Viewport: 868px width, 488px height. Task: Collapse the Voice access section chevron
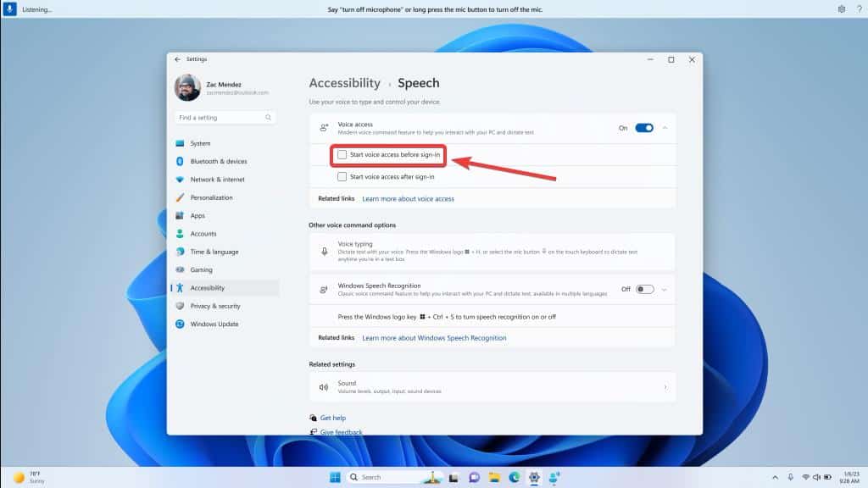665,128
